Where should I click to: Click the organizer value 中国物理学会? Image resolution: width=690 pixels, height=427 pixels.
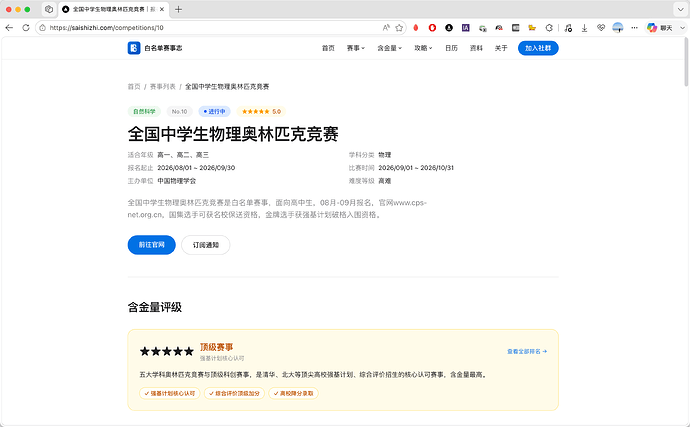tap(176, 181)
